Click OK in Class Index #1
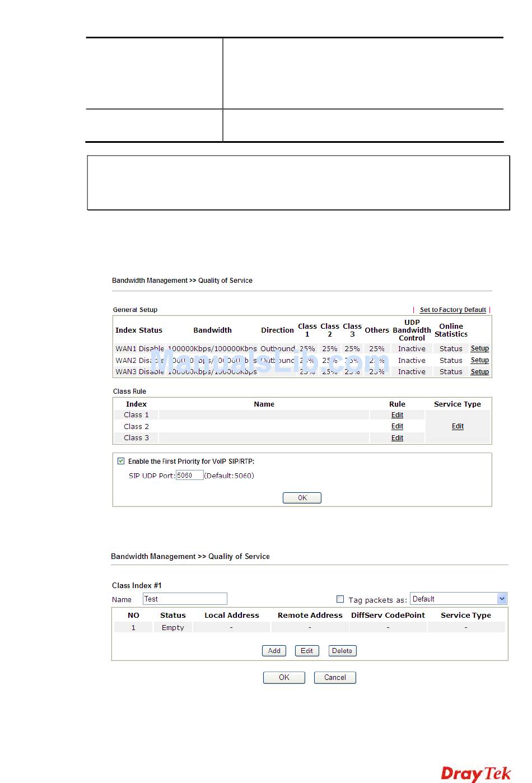The height and width of the screenshot is (783, 532). click(284, 678)
